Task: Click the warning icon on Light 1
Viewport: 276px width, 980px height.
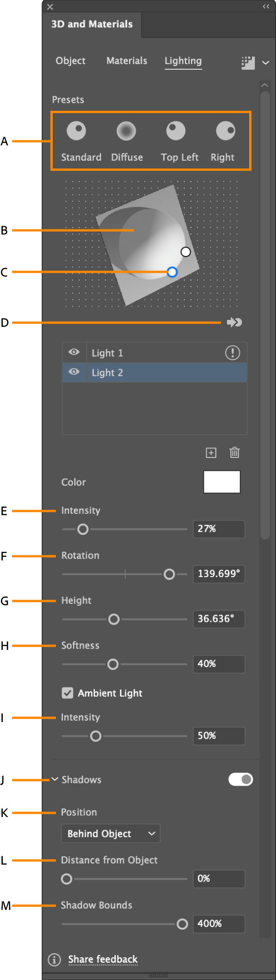Action: [x=233, y=353]
